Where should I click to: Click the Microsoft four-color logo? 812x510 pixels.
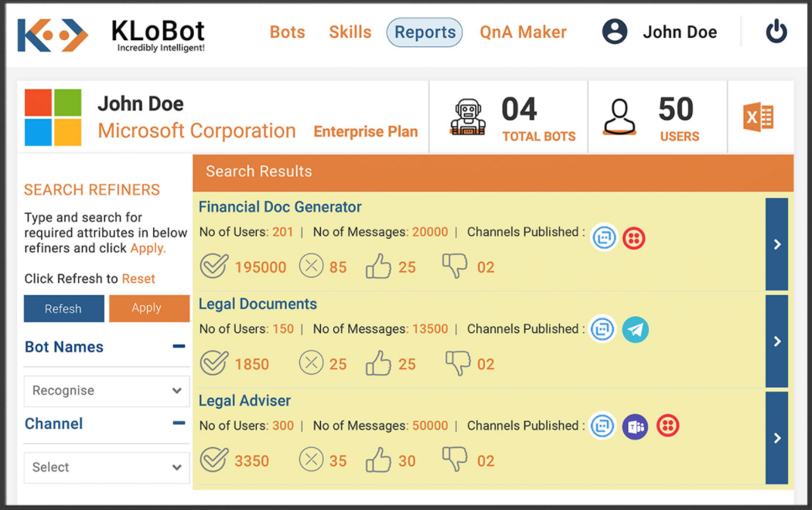point(53,117)
